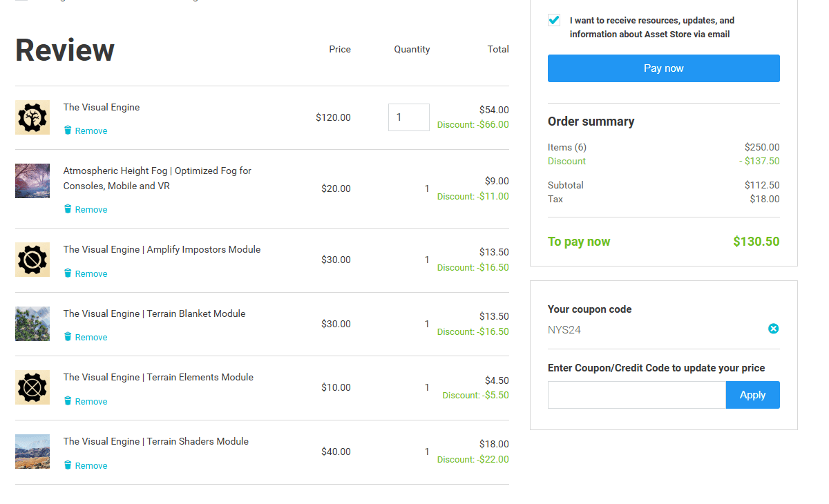The width and height of the screenshot is (829, 504).
Task: Open The Visual Engine gear-tree thumbnail
Action: [32, 117]
